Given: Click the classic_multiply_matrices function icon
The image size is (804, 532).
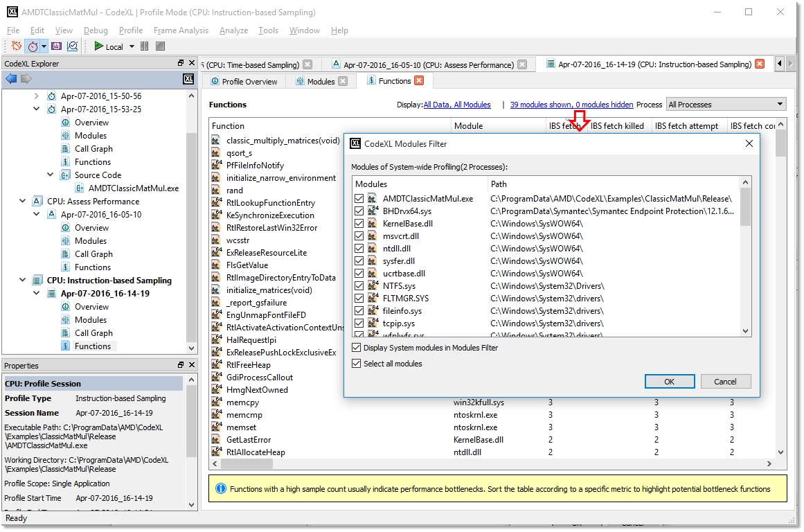Looking at the screenshot, I should (216, 141).
